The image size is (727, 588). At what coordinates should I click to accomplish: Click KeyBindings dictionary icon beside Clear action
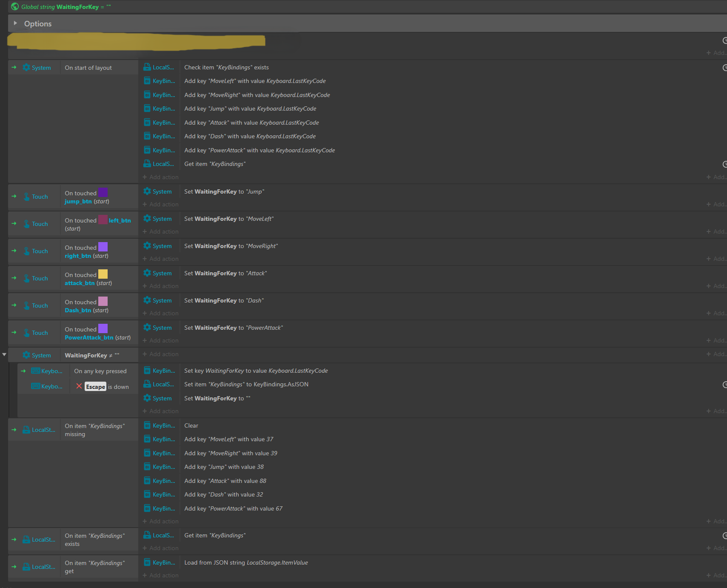[147, 425]
